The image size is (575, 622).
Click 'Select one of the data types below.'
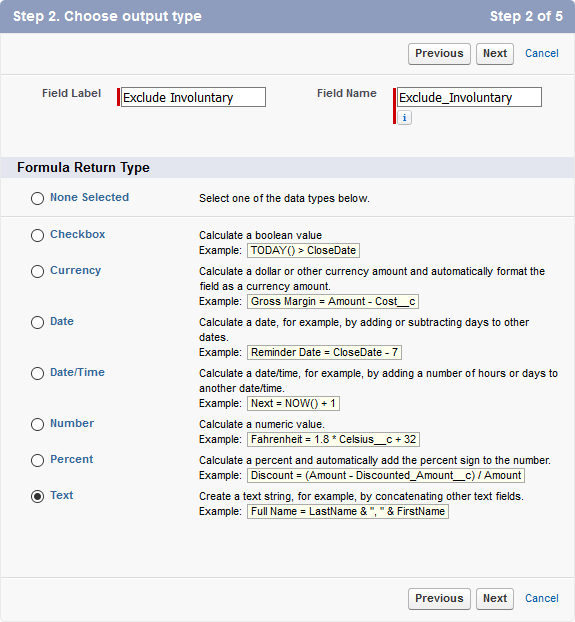(x=284, y=198)
